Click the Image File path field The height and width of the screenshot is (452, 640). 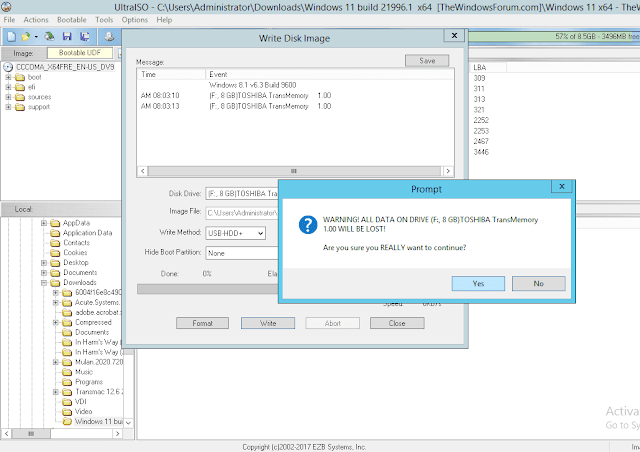[242, 213]
